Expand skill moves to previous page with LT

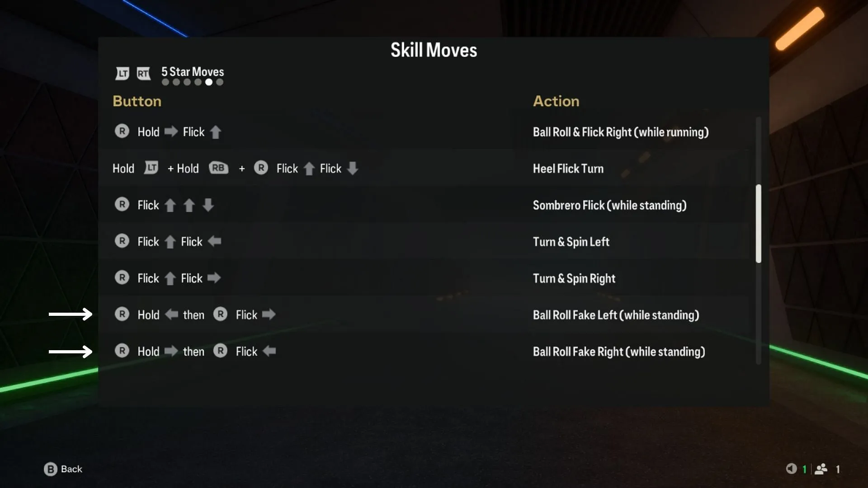point(122,72)
